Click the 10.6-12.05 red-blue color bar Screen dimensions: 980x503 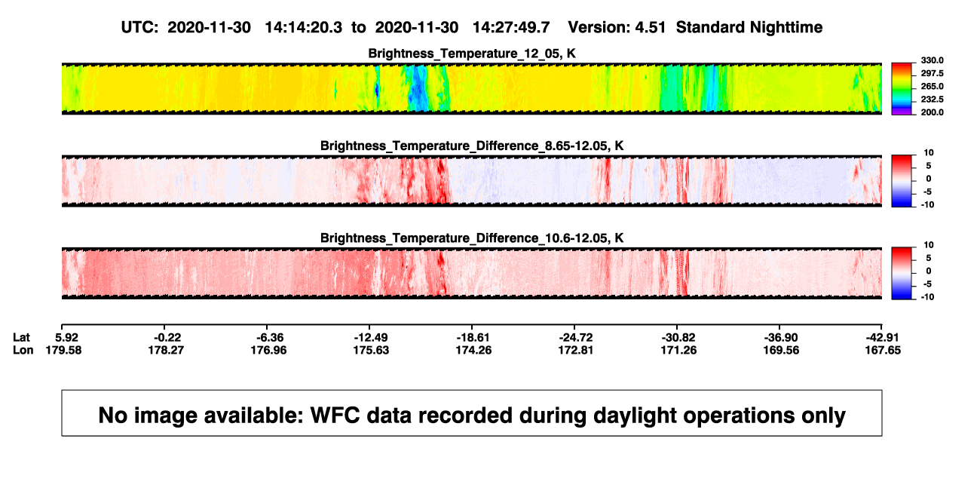[x=902, y=273]
